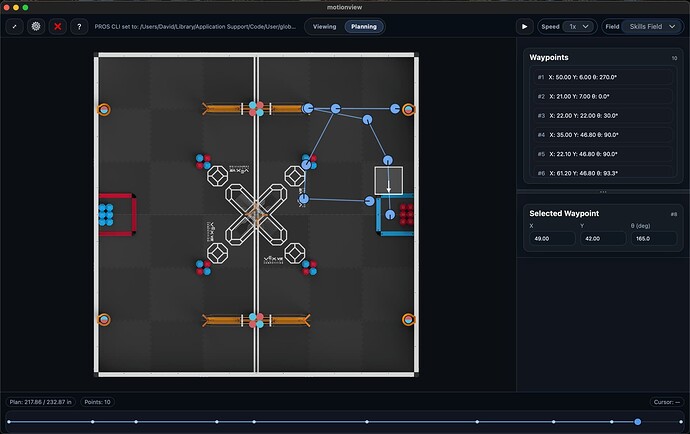Select the path node directly above the robot square
The image size is (690, 434).
(x=388, y=160)
